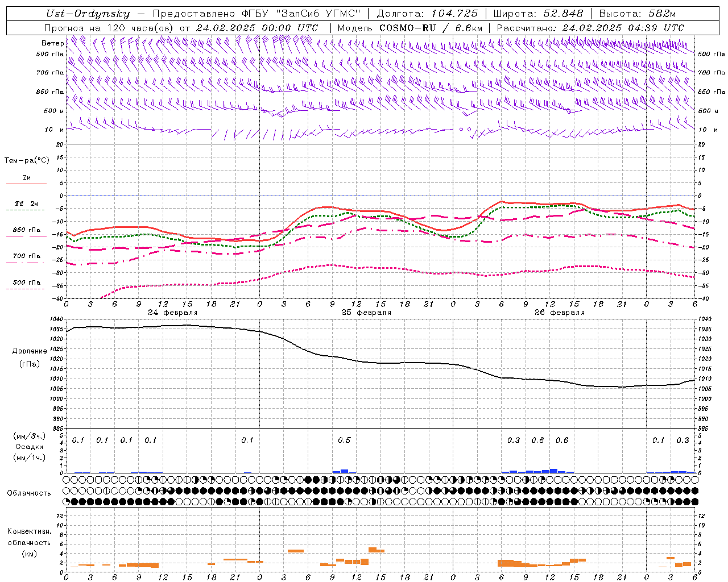Select the (км) convective cloud unit label
This screenshot has width=728, height=582.
coord(29,554)
